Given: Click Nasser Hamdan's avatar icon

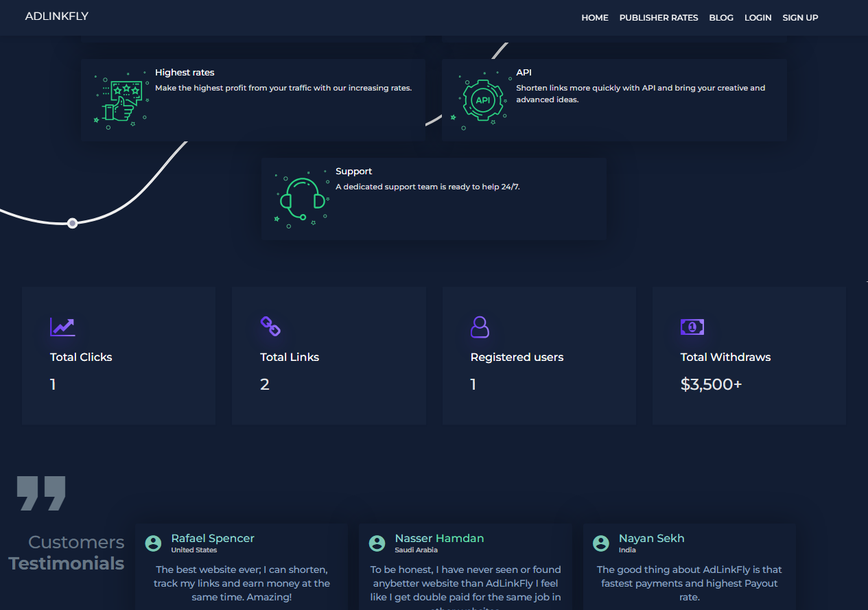Looking at the screenshot, I should 377,543.
